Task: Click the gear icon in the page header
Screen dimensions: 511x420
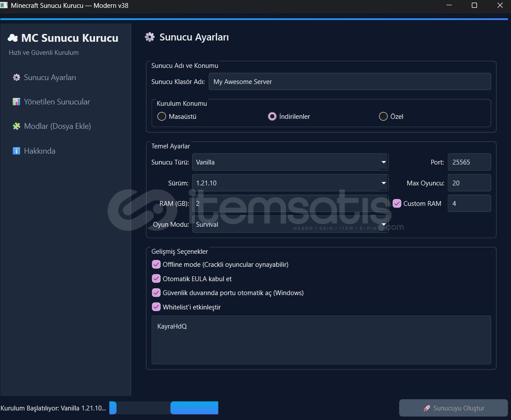Action: point(149,37)
